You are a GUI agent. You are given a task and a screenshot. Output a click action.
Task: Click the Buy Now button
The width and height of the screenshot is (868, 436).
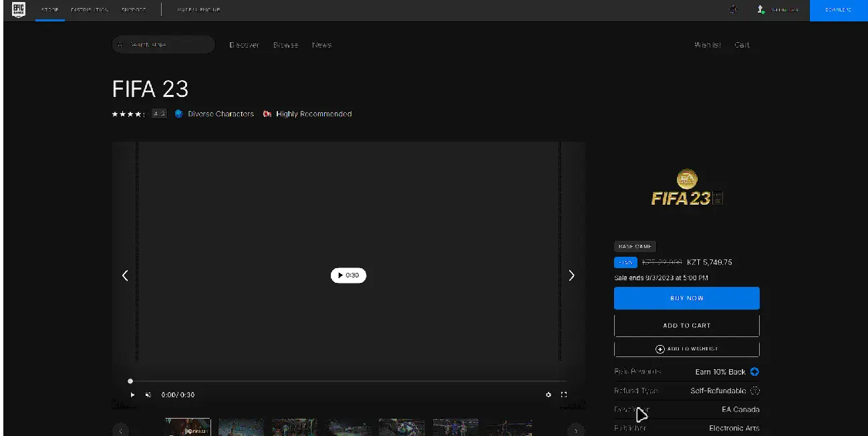(687, 298)
